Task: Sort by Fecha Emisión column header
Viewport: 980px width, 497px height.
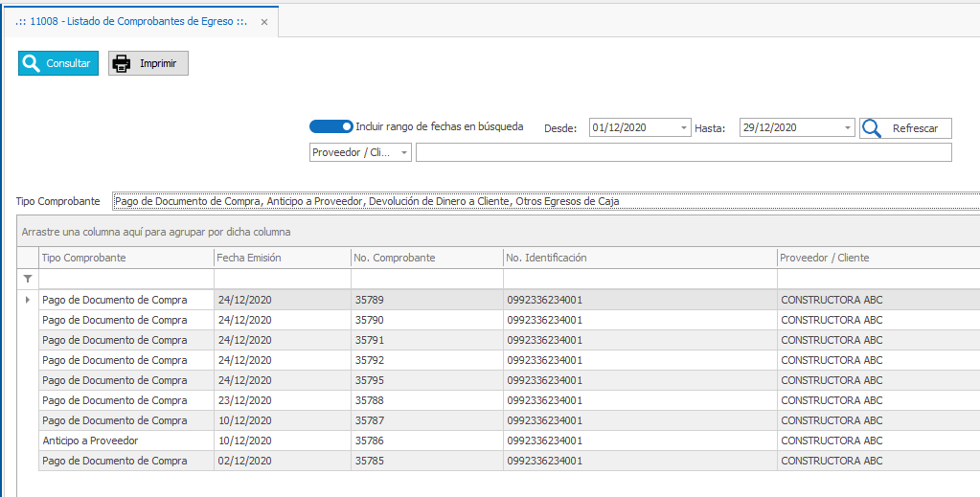Action: 282,258
